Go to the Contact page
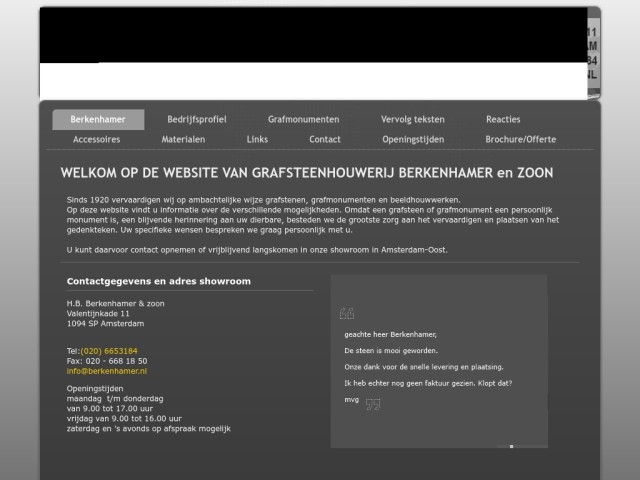Screen dimensions: 640x480 click(x=325, y=139)
